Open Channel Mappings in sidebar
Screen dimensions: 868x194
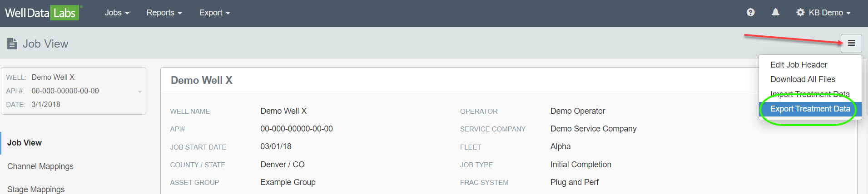[x=40, y=166]
